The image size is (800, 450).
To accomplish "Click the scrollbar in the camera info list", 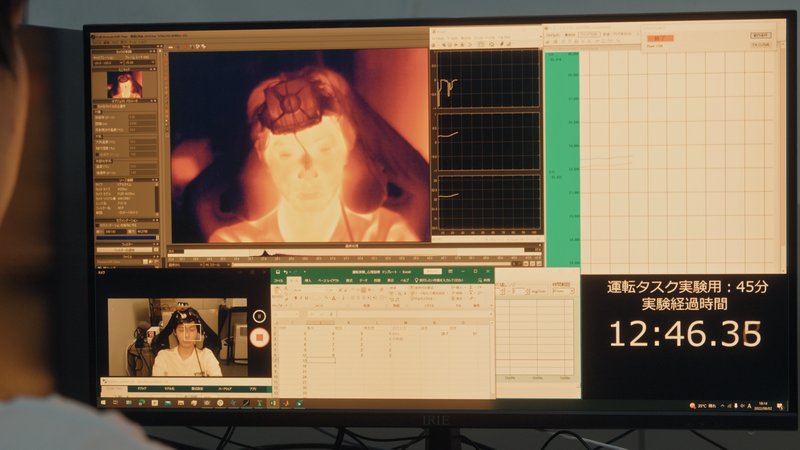I will point(157,198).
